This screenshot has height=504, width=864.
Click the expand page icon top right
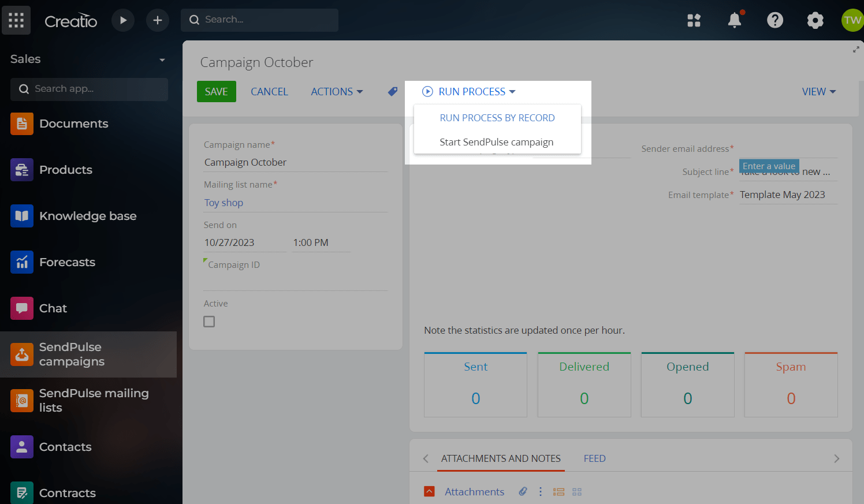coord(856,50)
